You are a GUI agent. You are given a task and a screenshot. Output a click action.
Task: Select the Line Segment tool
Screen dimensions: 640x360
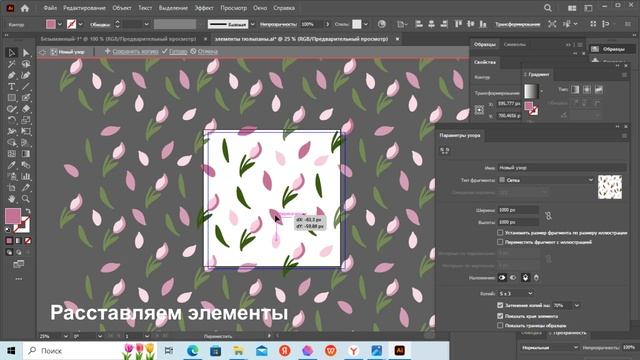click(x=26, y=87)
